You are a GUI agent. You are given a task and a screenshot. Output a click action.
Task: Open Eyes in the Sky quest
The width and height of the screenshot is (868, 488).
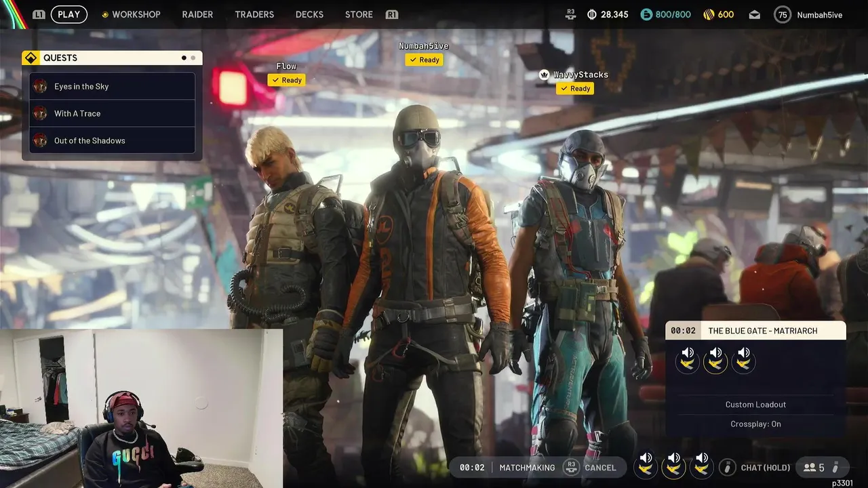point(112,86)
